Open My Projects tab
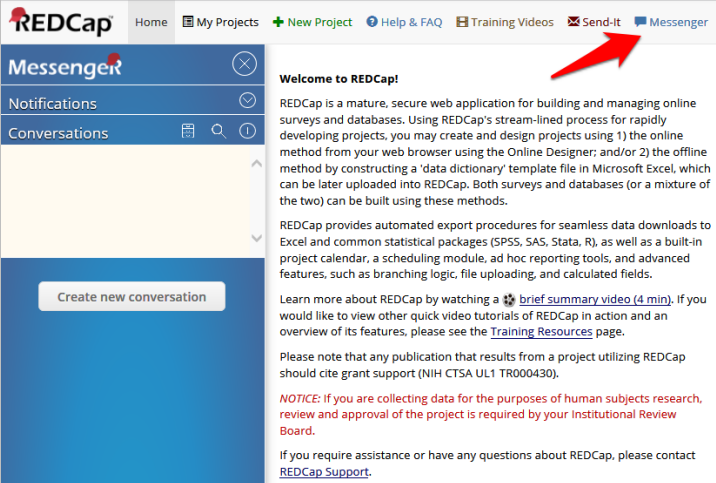Viewport: 716px width, 483px height. coord(219,22)
